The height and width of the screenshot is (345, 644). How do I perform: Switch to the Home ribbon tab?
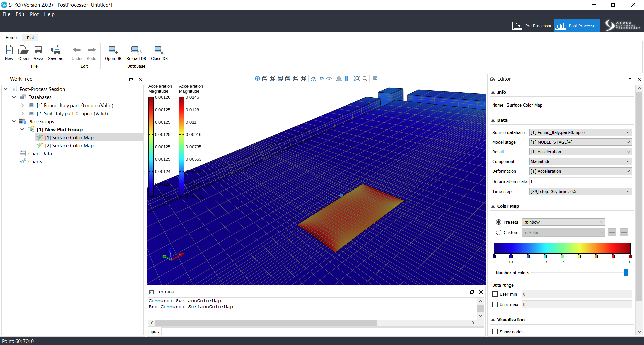[11, 38]
